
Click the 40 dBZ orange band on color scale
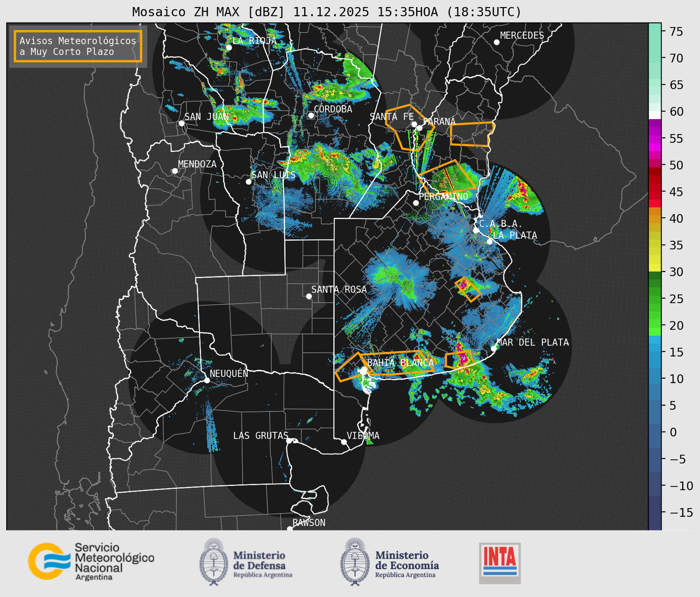pos(655,219)
